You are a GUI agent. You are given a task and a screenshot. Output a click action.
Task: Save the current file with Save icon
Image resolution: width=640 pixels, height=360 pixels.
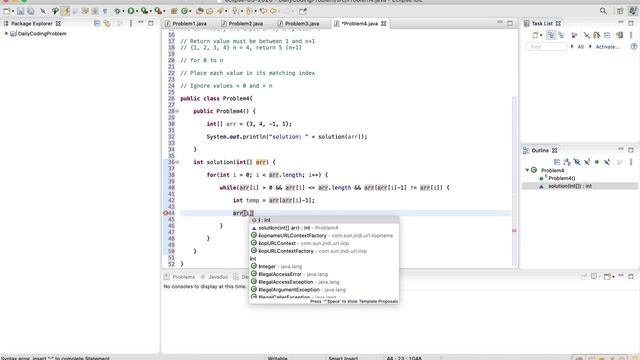(20, 11)
